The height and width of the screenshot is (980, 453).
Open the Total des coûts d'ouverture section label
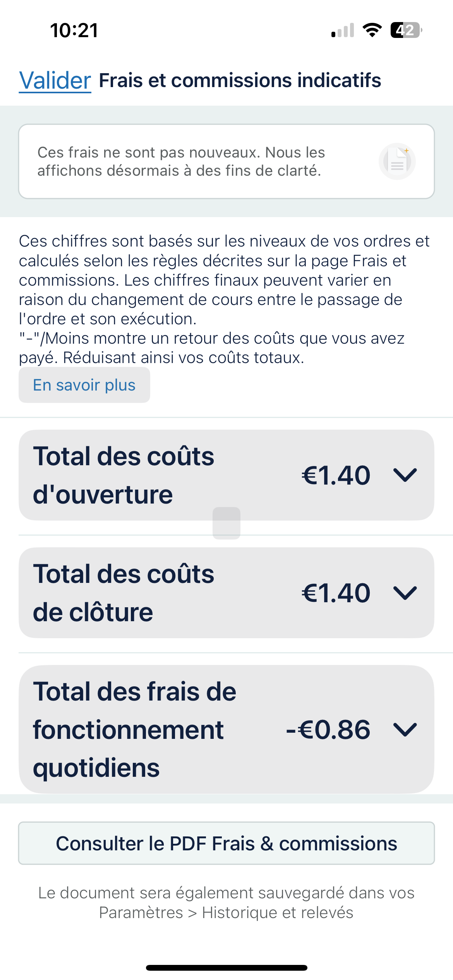point(124,475)
